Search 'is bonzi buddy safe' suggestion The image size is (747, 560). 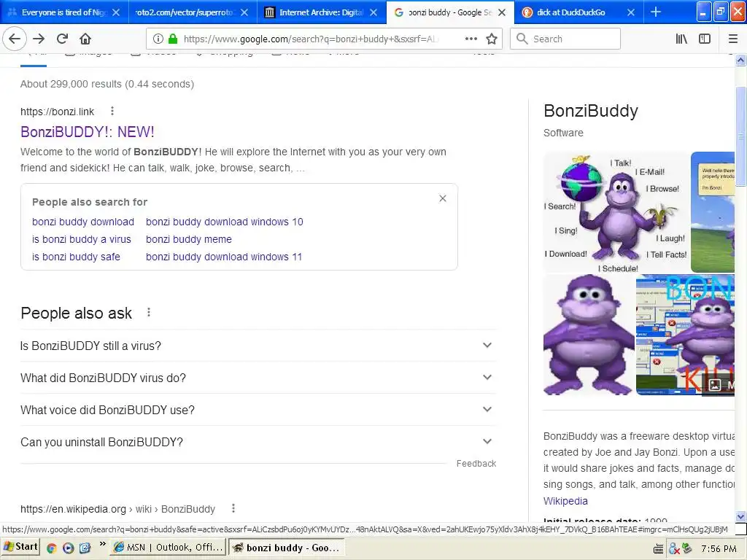coord(76,257)
